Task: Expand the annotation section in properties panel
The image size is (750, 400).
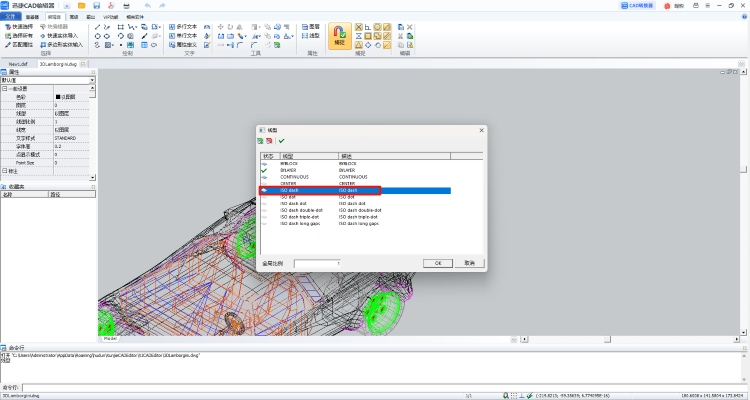Action: (x=4, y=171)
